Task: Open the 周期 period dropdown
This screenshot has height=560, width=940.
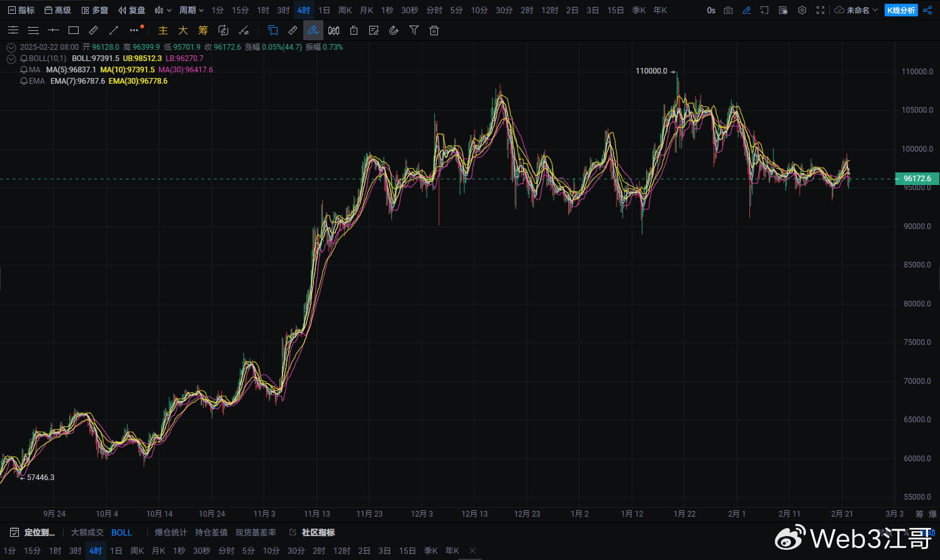Action: [191, 10]
